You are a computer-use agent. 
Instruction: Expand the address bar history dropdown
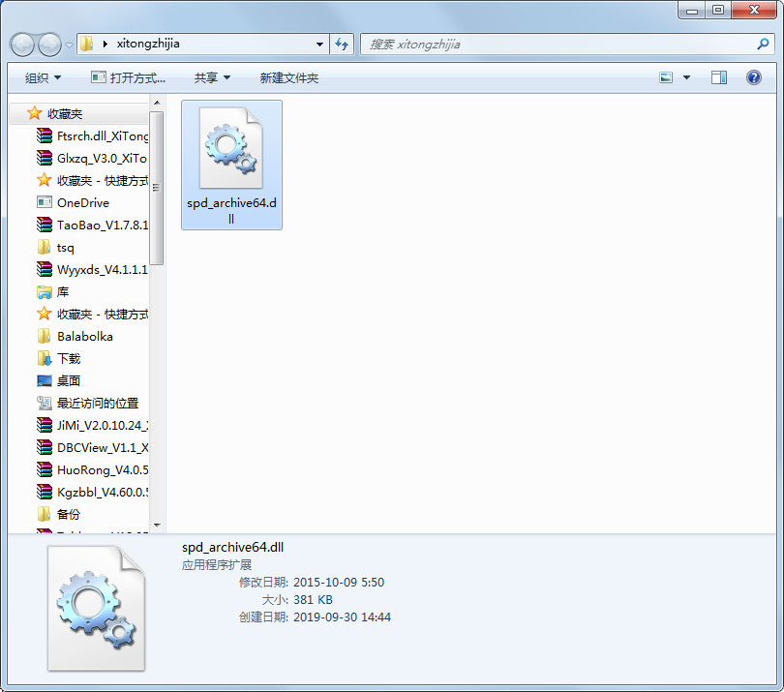[x=320, y=44]
